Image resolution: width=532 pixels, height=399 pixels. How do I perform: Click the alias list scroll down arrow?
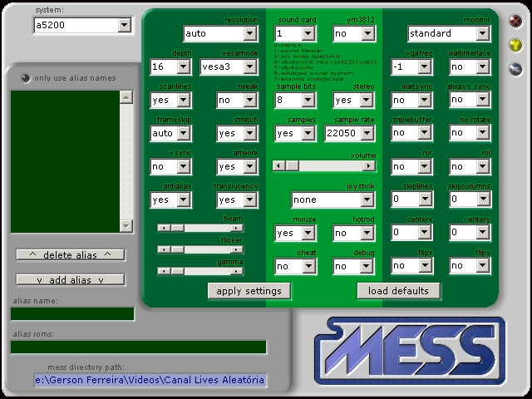[x=126, y=225]
